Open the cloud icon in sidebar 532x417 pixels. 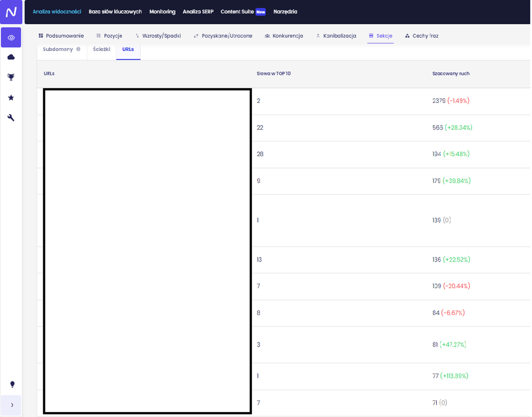(11, 57)
